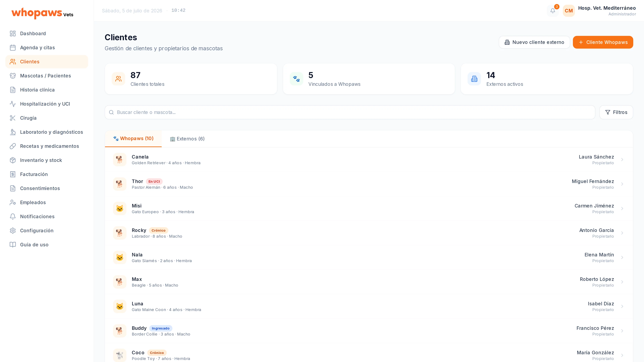Open Hosp. Vet. Mediterráneo account name
This screenshot has width=644, height=362.
point(607,8)
